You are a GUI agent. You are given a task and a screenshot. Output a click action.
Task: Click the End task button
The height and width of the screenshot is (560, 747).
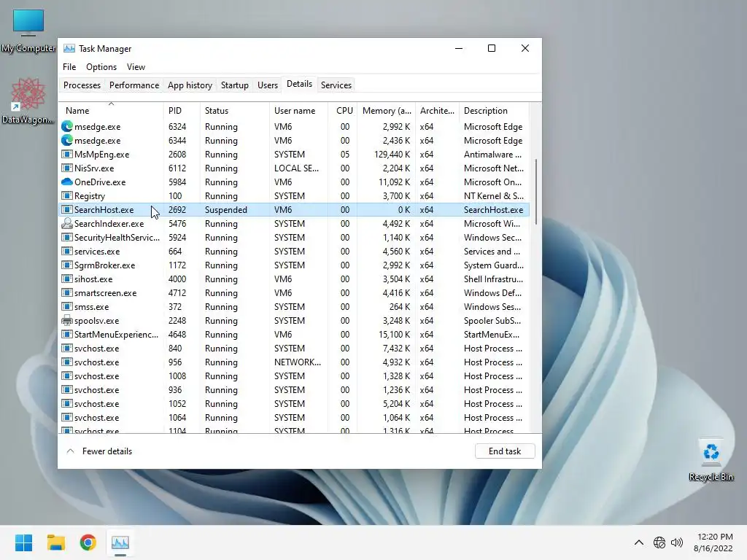click(x=505, y=451)
